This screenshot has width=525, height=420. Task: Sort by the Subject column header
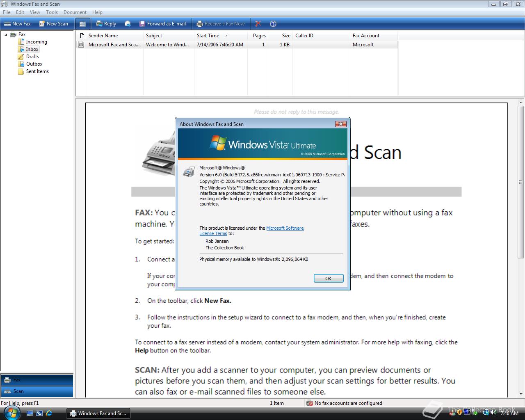click(169, 36)
